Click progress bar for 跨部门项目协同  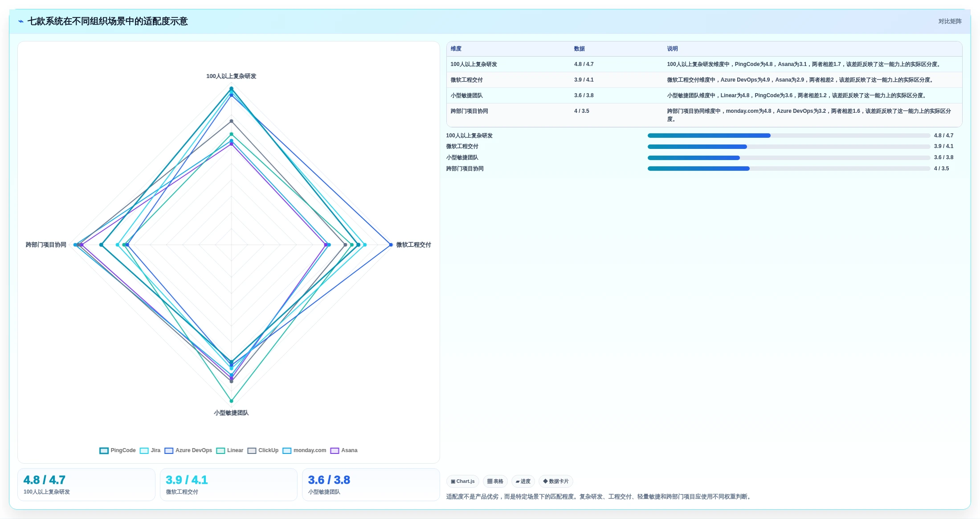coord(788,169)
